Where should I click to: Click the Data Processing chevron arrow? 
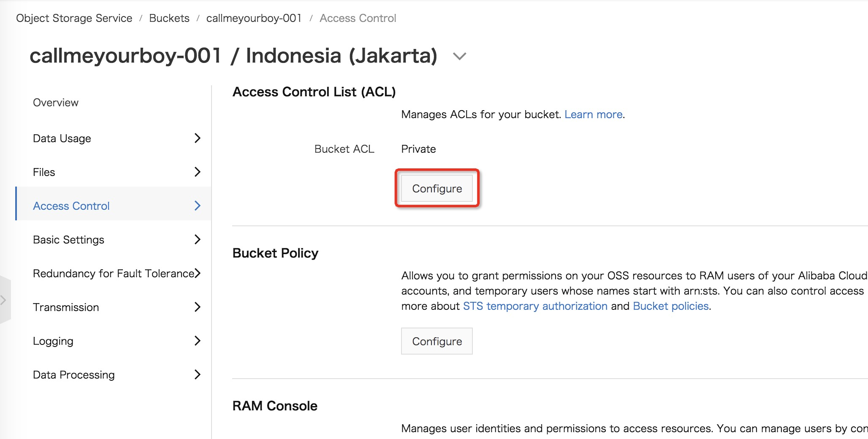(197, 374)
